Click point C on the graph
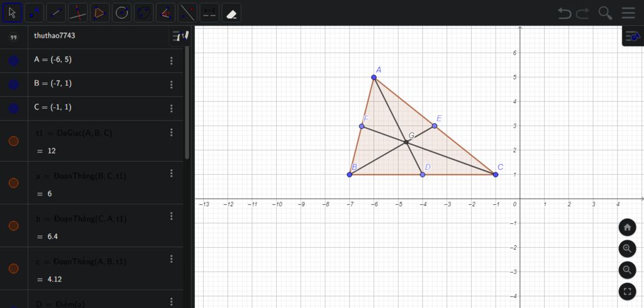Viewport: 644px width, 308px height. [x=496, y=175]
